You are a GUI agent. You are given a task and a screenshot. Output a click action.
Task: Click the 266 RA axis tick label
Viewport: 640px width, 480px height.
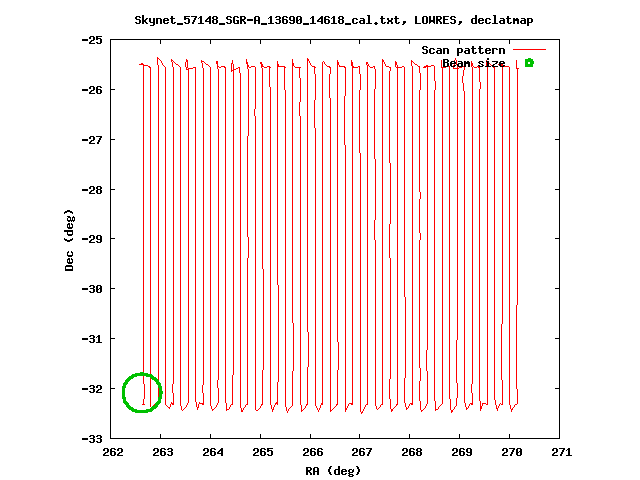tap(313, 452)
